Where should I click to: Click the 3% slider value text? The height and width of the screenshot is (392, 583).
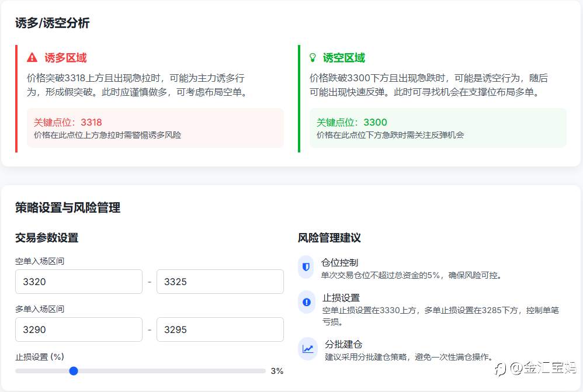pyautogui.click(x=277, y=371)
